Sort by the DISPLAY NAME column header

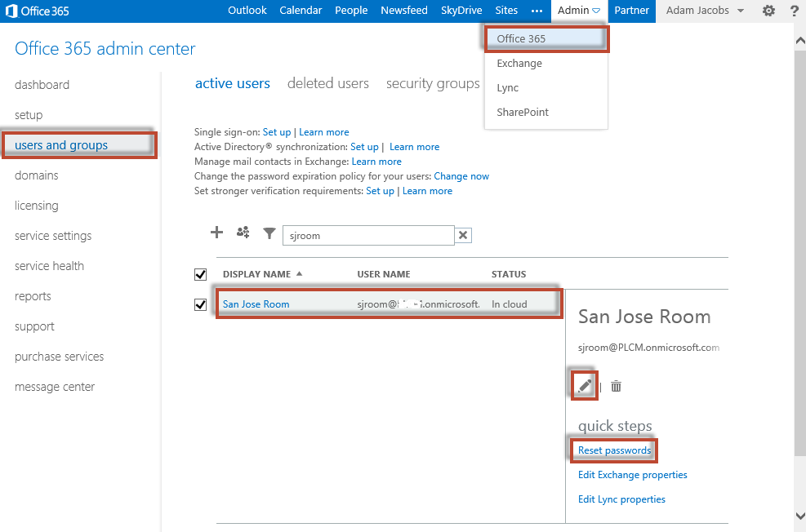coord(262,274)
